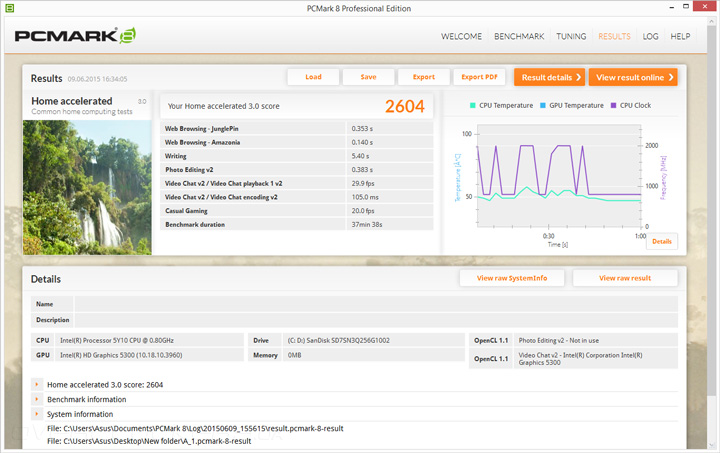Screen dimensions: 720x453
Task: Click View raw SystemInfo
Action: 512,278
